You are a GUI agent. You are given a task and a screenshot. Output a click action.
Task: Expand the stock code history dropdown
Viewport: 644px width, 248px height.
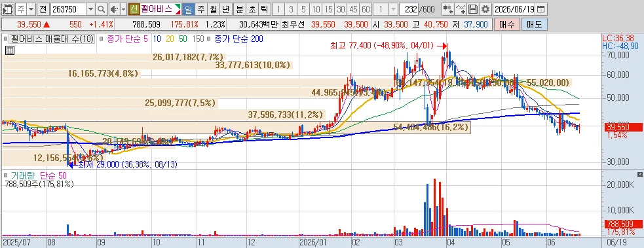click(91, 9)
